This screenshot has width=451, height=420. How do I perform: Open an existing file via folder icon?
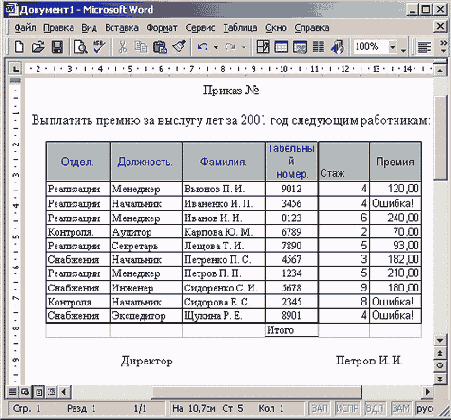[38, 47]
